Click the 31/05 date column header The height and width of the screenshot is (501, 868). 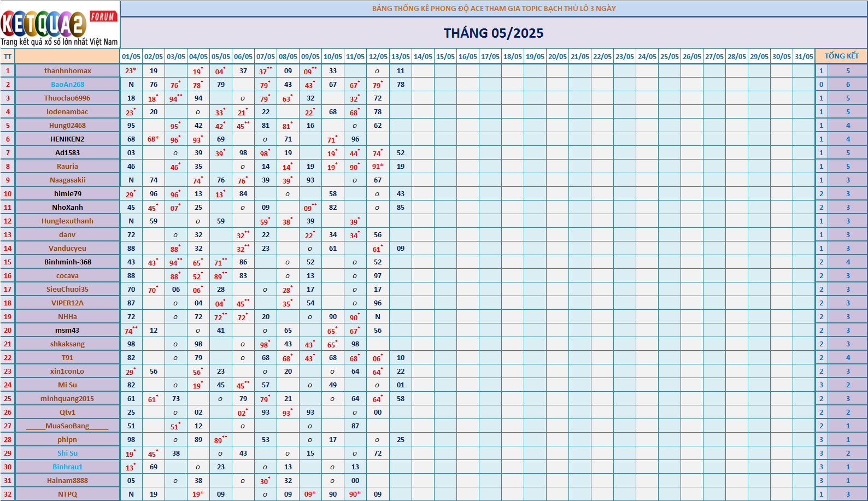coord(804,57)
